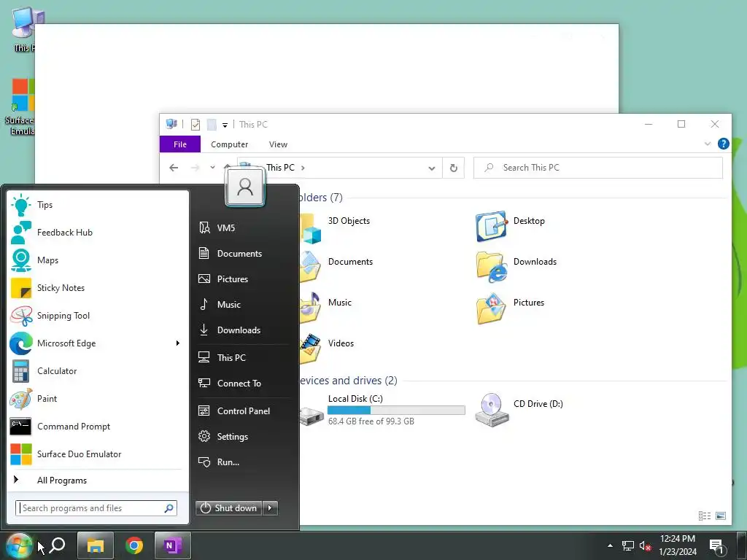This screenshot has width=747, height=560.
Task: Click taskbar search magnifier
Action: pyautogui.click(x=58, y=545)
